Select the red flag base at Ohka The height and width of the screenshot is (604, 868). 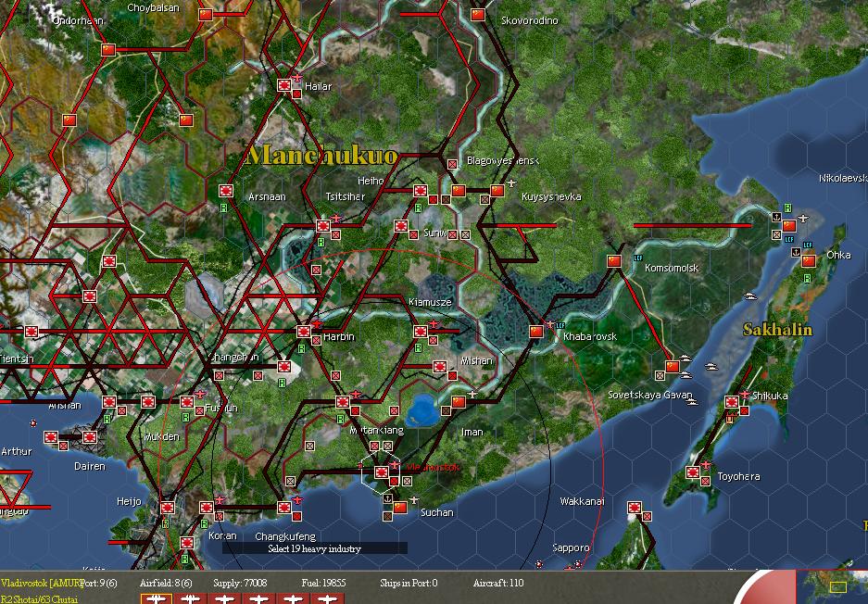809,260
